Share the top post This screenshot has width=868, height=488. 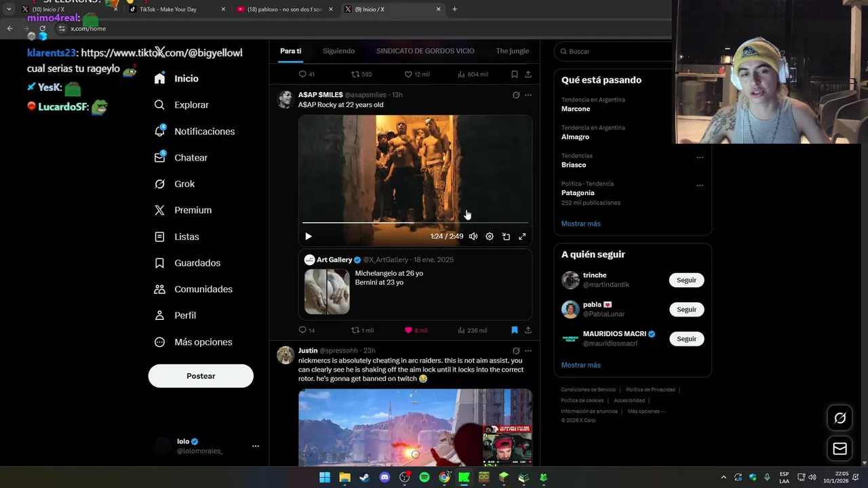pos(528,74)
